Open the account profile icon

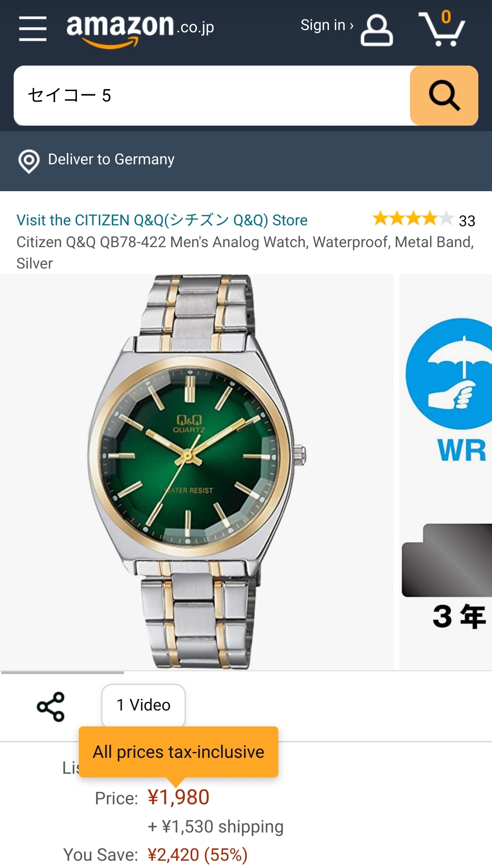[376, 30]
